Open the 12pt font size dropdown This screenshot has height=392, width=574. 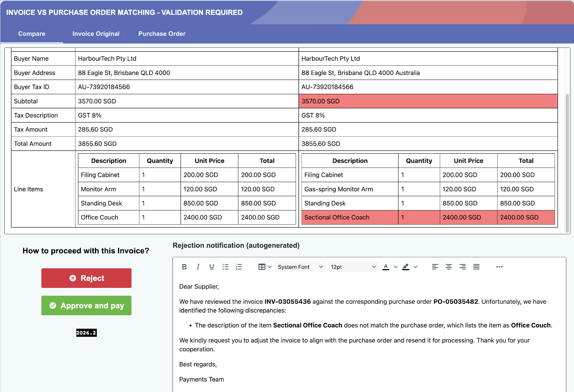pyautogui.click(x=353, y=267)
